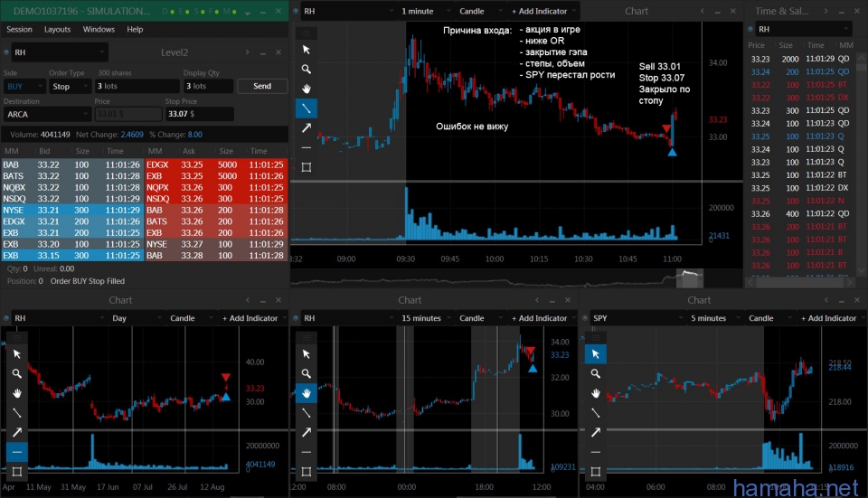Toggle the symbol link dot in SPY chart
The image size is (868, 498).
[585, 318]
